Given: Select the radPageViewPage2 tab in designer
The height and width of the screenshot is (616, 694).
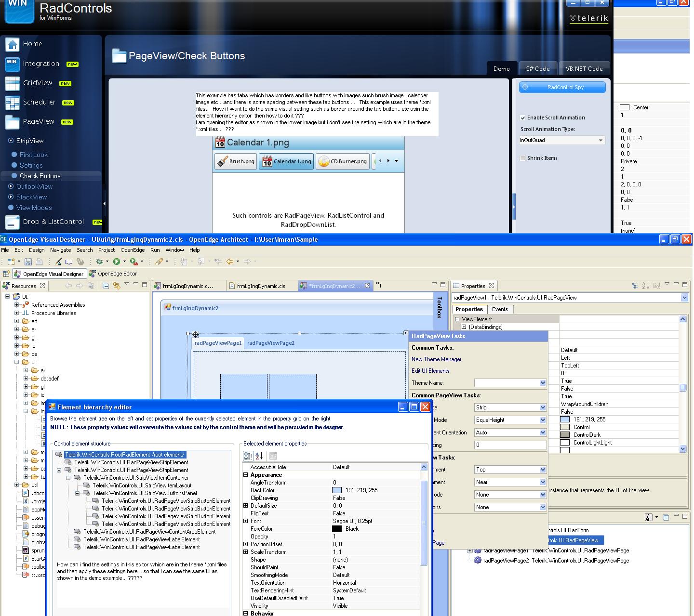Looking at the screenshot, I should tap(271, 343).
